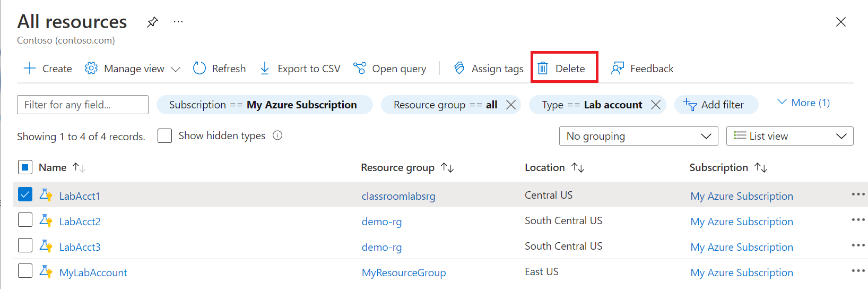Screen dimensions: 868x289
Task: Check the MyLabAccount row checkbox
Action: coord(25,271)
